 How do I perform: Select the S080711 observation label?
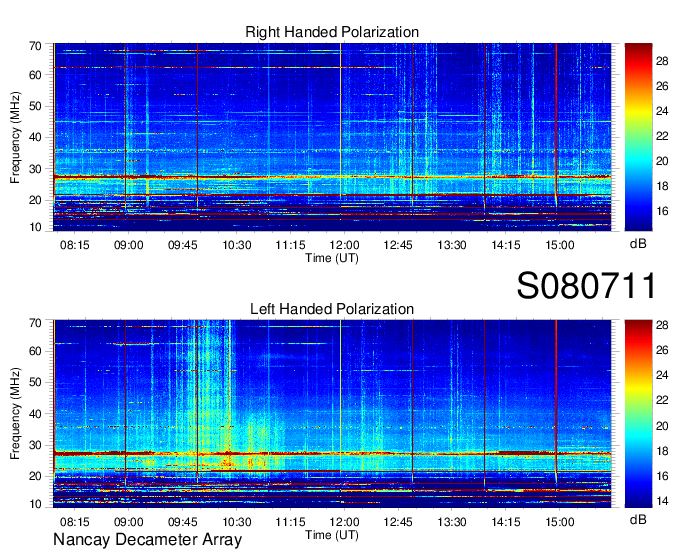coord(586,285)
